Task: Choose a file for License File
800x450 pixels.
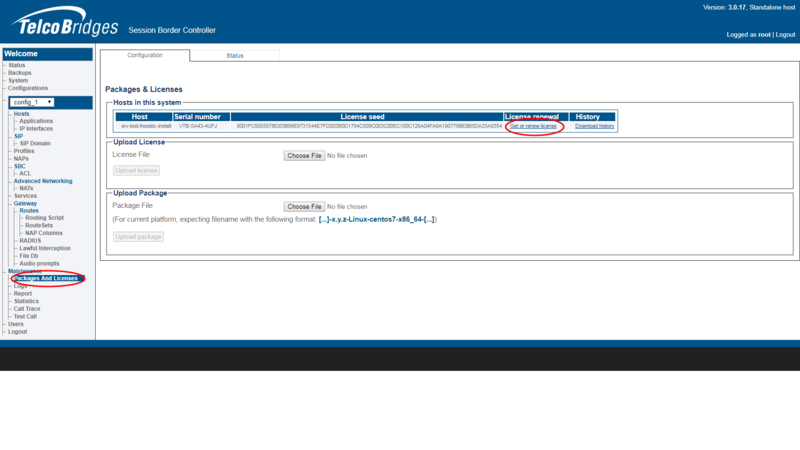Action: [x=304, y=156]
